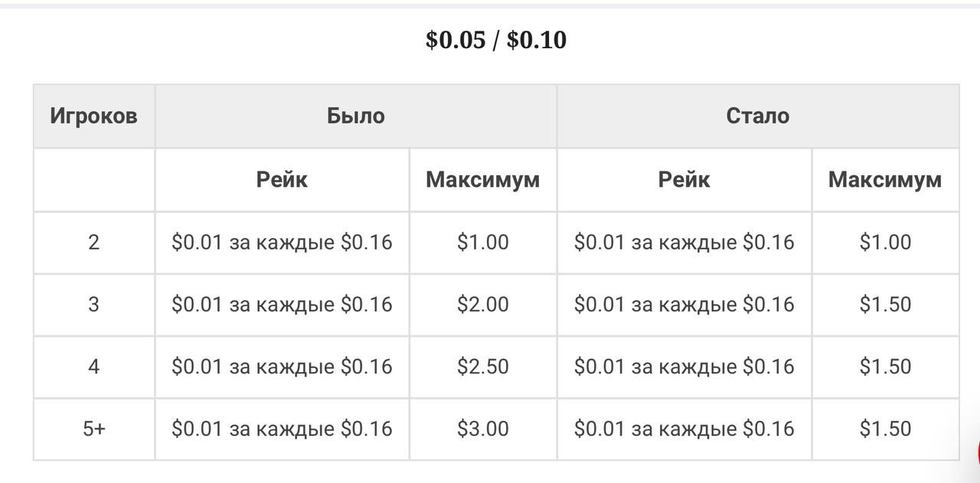Viewport: 980px width, 483px height.
Task: Click the "Стало" column group header
Action: (757, 116)
